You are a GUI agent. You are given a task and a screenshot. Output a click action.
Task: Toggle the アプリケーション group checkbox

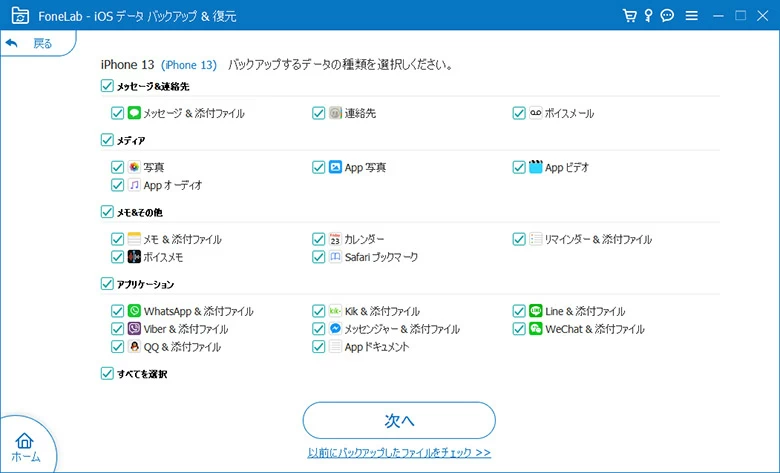107,284
